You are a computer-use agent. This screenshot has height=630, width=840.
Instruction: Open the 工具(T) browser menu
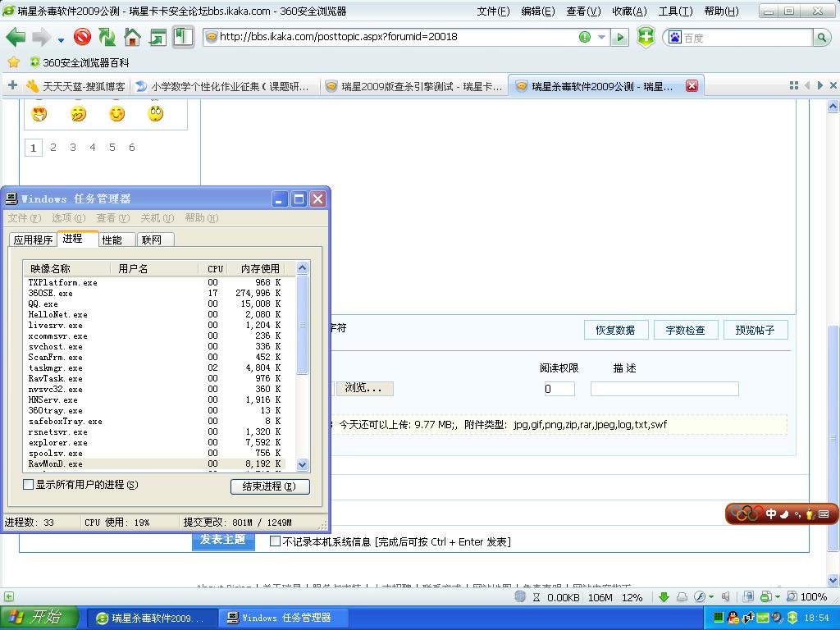tap(676, 11)
